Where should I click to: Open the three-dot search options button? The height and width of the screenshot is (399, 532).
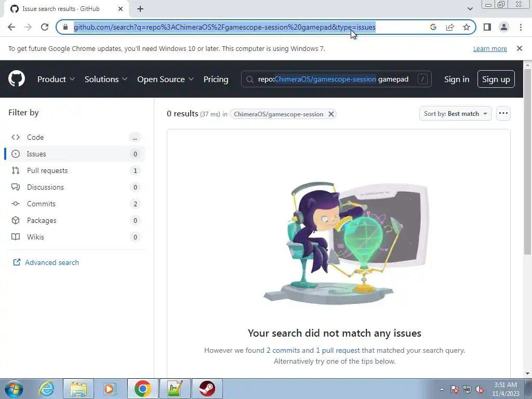point(503,113)
